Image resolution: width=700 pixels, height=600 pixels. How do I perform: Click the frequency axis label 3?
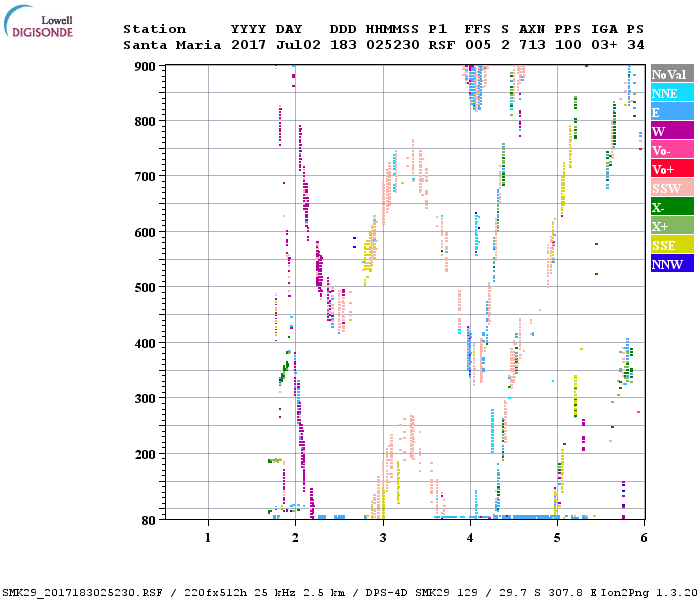pos(383,538)
